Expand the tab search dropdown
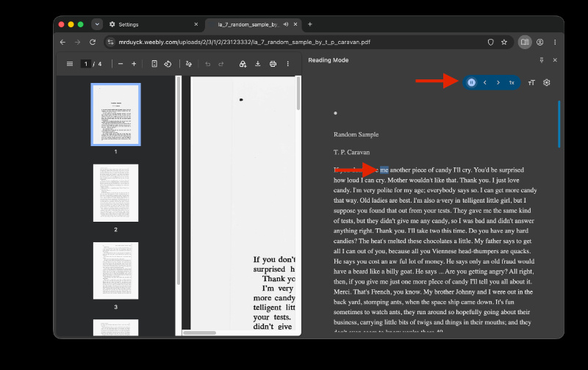 [x=97, y=24]
